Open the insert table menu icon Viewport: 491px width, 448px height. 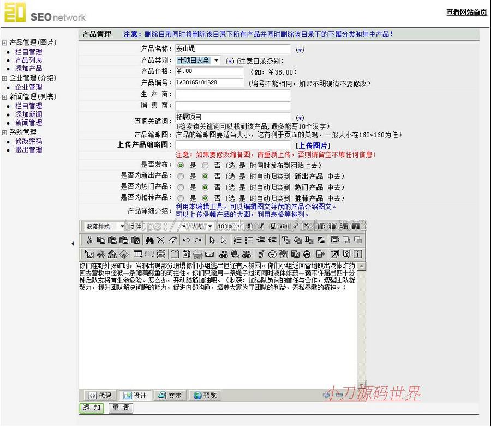[x=138, y=254]
